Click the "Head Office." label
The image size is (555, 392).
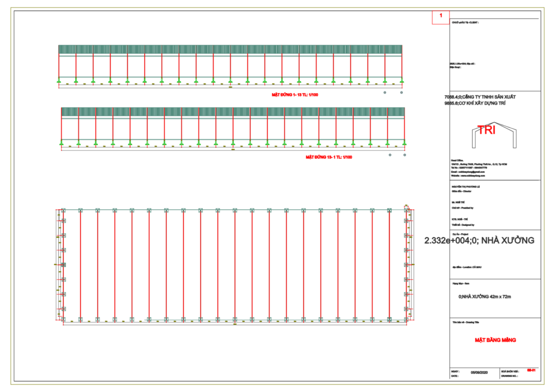[x=457, y=160]
